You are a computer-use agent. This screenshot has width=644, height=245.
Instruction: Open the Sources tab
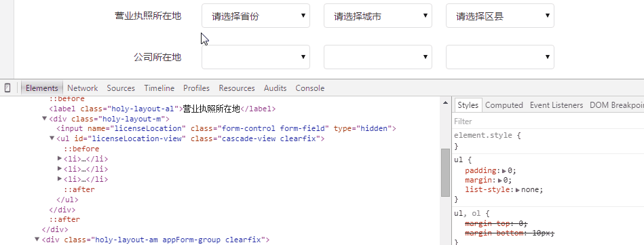(121, 88)
